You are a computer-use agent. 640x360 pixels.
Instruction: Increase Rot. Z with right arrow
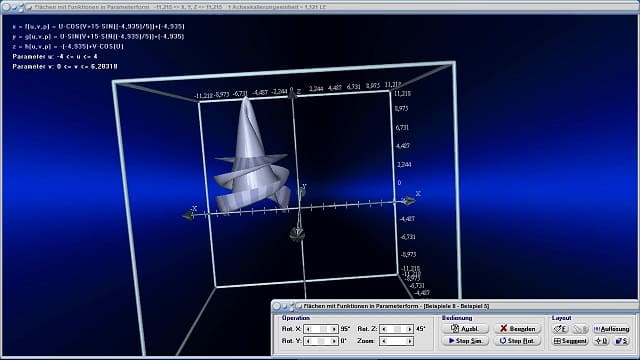click(409, 329)
